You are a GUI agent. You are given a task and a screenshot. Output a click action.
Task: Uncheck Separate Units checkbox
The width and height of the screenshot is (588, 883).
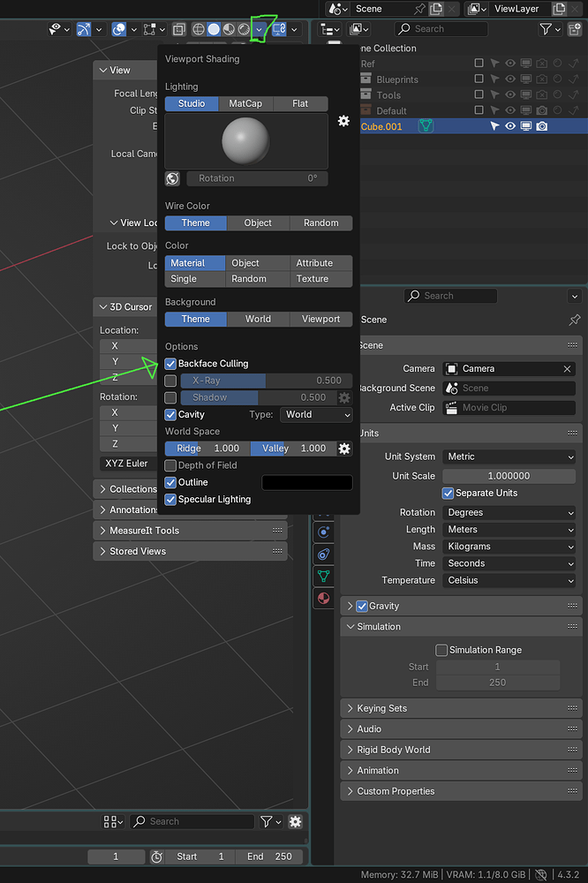click(448, 493)
